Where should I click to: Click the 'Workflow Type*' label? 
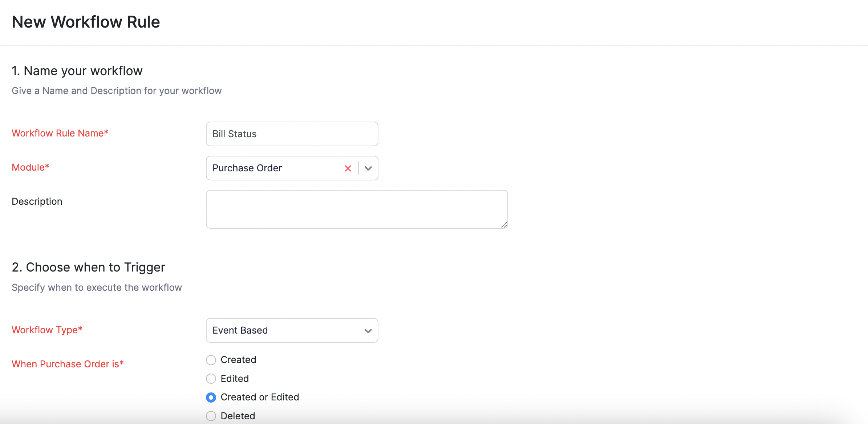[x=47, y=330]
